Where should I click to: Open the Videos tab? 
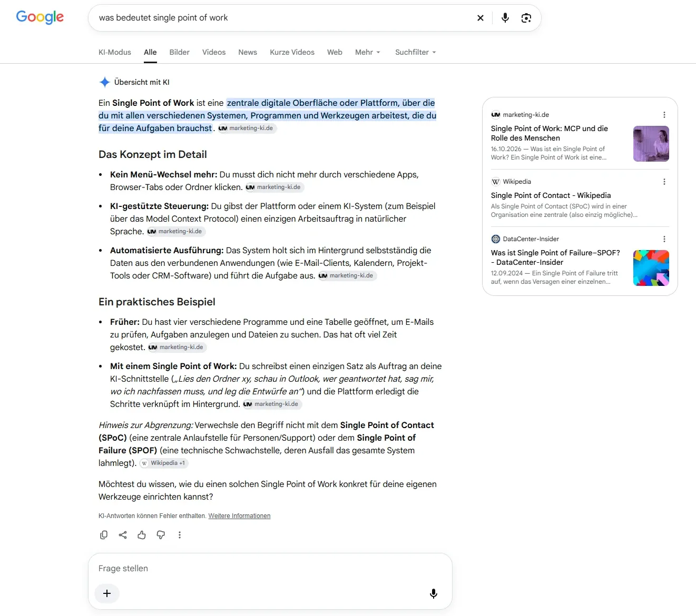(214, 52)
